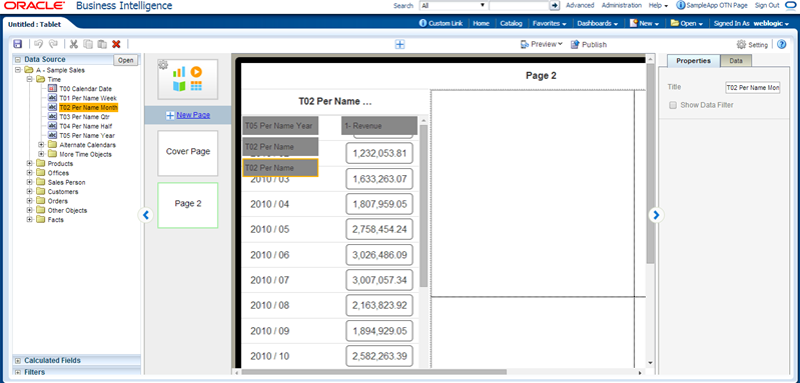Collapse left panel with blue arrow

pos(146,215)
